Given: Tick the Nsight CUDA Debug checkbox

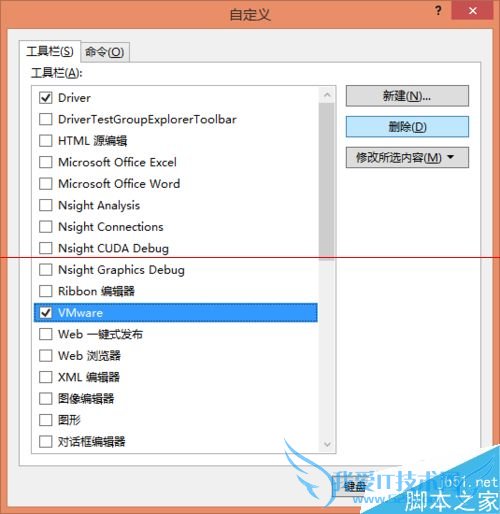Looking at the screenshot, I should 46,248.
